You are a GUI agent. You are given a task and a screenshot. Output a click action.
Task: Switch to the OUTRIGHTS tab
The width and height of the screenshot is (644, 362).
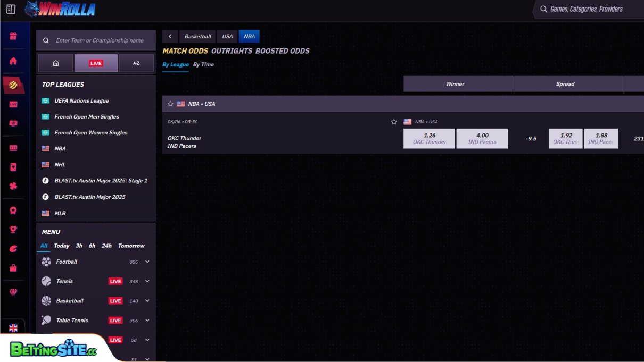232,51
